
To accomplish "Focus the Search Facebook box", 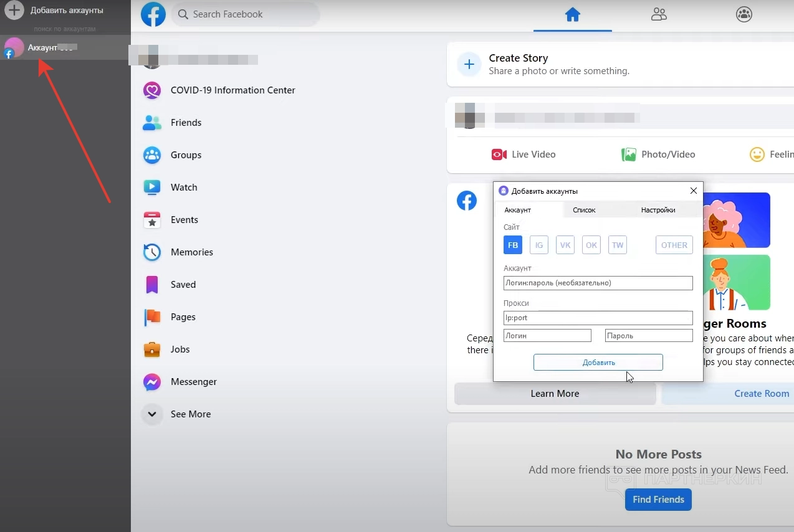I will (x=246, y=14).
